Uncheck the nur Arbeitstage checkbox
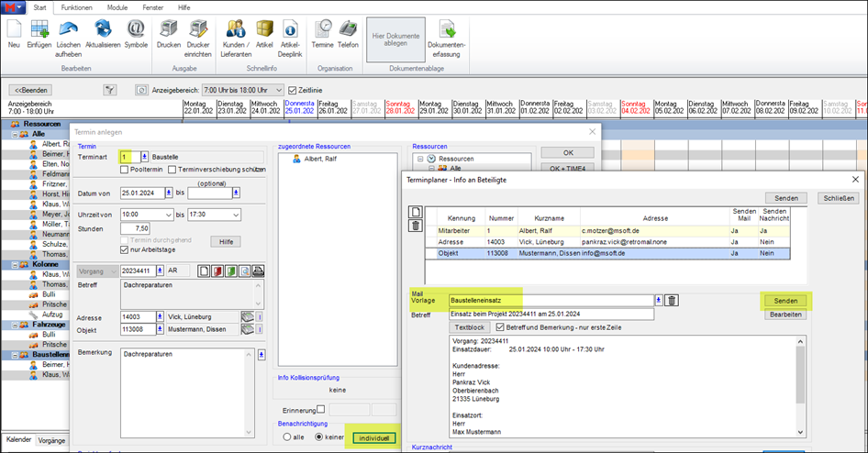This screenshot has width=868, height=453. point(125,249)
